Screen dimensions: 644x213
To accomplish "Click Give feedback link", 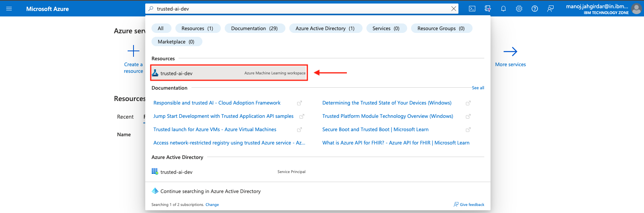I will tap(469, 204).
